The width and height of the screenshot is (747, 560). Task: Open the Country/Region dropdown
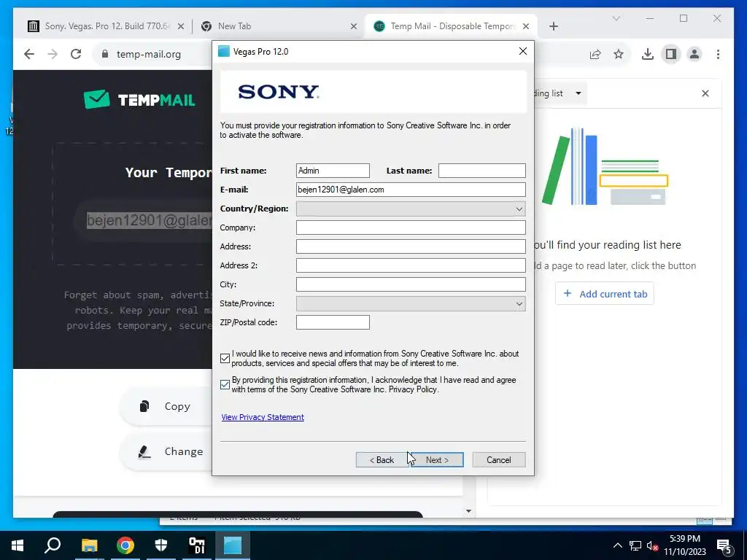411,209
